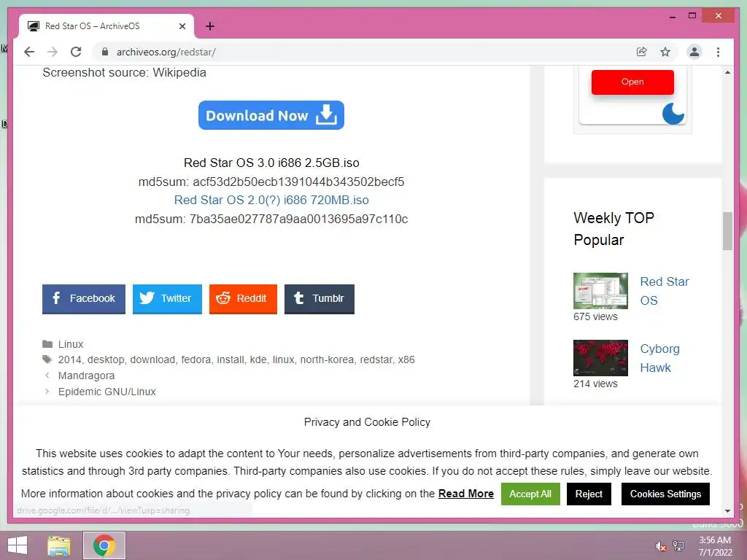This screenshot has width=747, height=560.
Task: View site security lock info
Action: [105, 52]
